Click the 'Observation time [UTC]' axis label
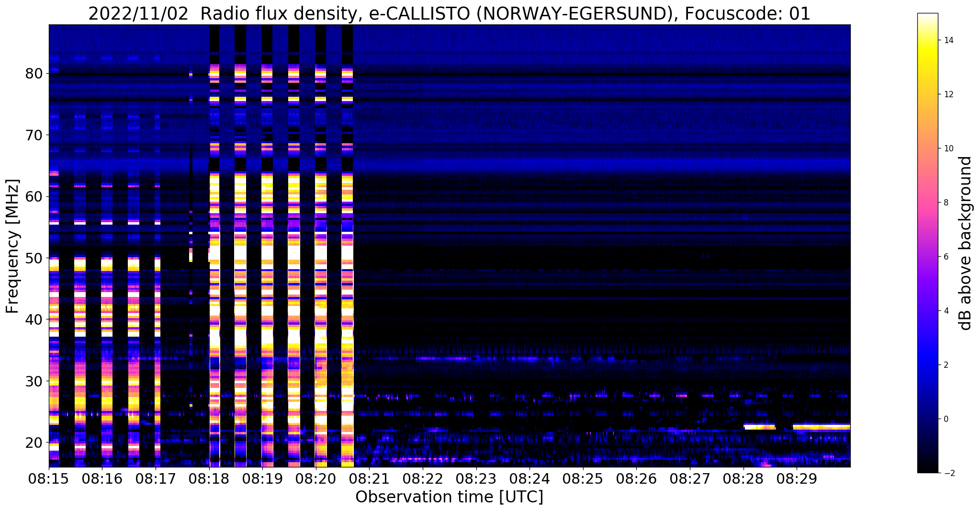980x511 pixels. [449, 497]
